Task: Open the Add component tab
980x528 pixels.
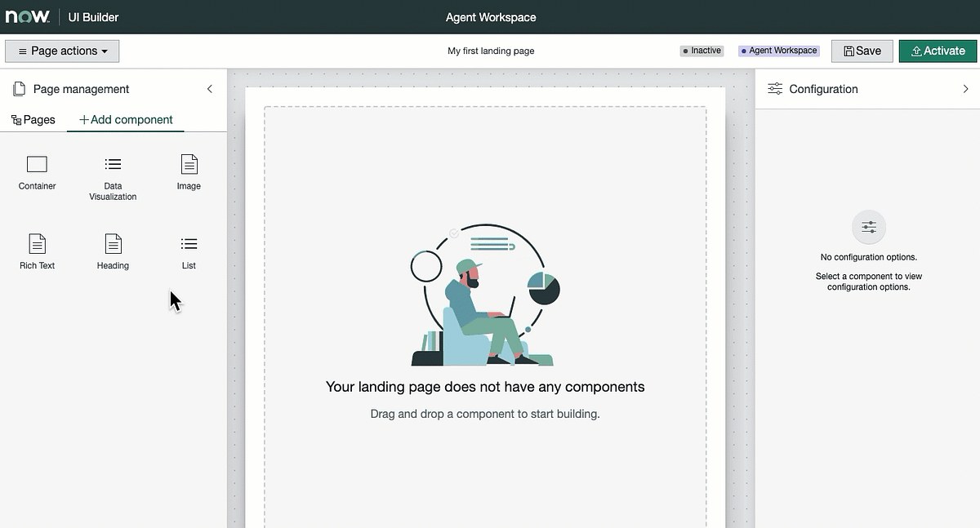Action: click(x=125, y=119)
